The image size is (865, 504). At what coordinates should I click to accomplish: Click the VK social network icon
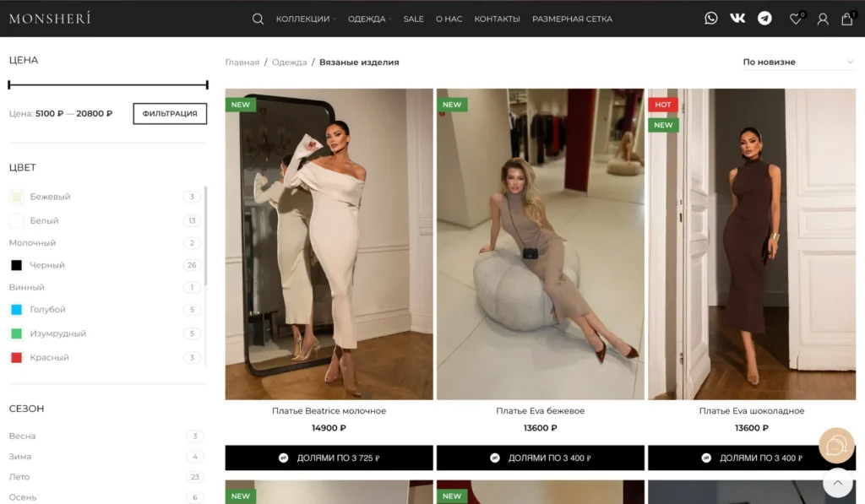(x=737, y=19)
